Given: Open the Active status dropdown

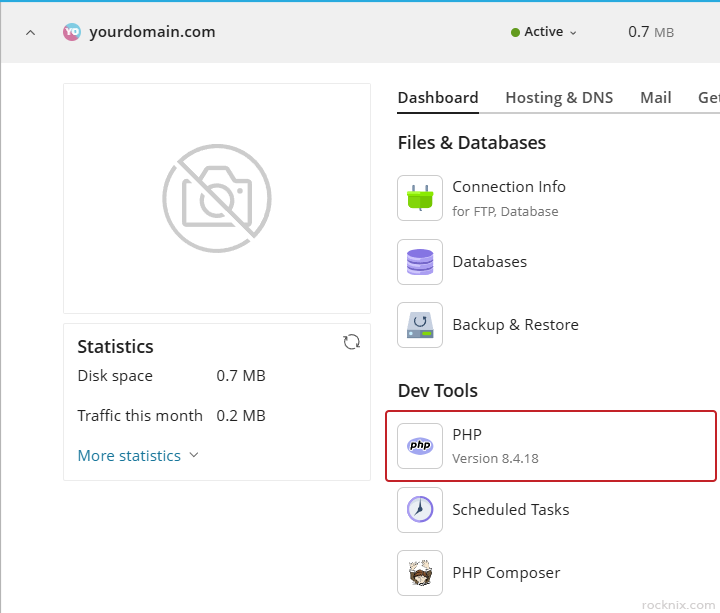Looking at the screenshot, I should point(545,32).
